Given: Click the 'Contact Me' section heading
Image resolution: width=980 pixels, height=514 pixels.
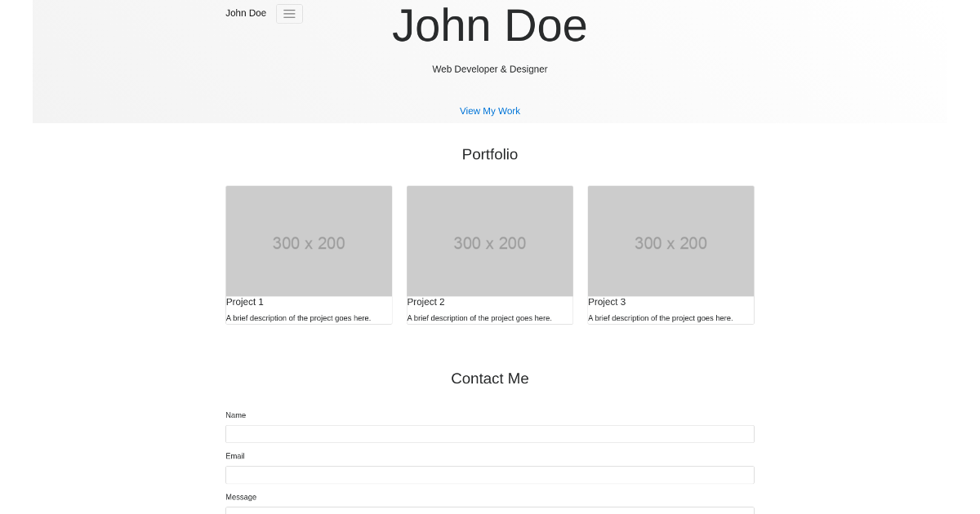Looking at the screenshot, I should pos(489,378).
